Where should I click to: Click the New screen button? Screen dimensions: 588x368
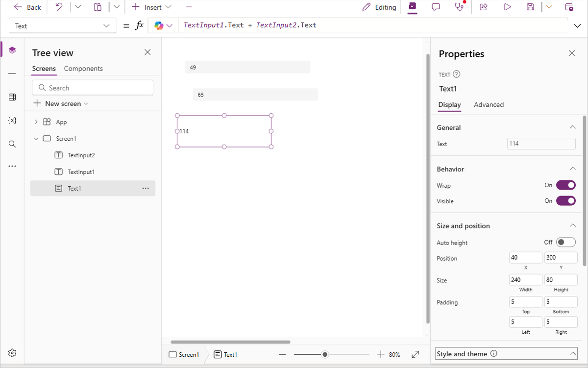(x=61, y=103)
